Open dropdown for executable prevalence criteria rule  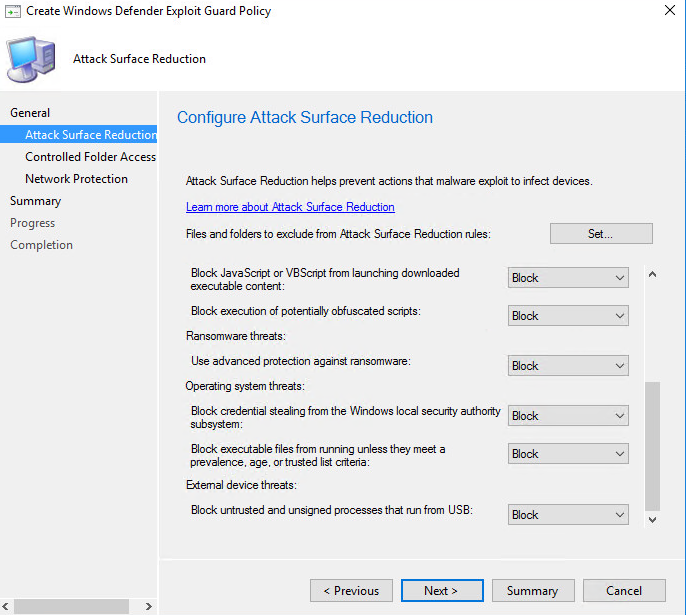568,454
